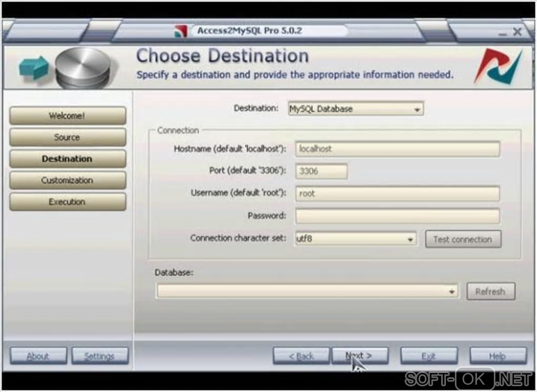537x392 pixels.
Task: Open the Destination type dropdown
Action: pos(356,109)
